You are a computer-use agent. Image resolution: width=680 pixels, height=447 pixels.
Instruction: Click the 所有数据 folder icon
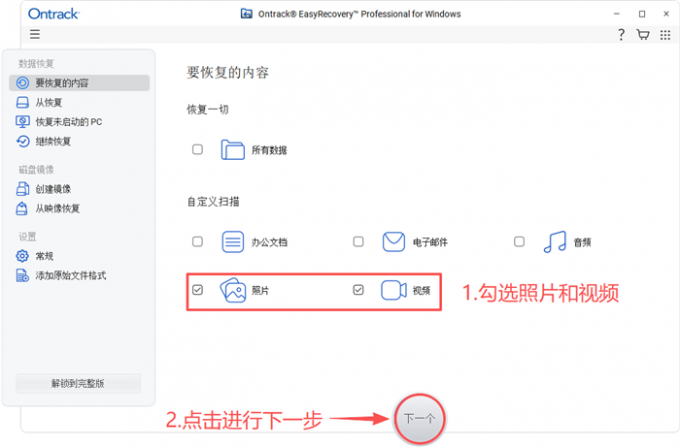point(233,150)
